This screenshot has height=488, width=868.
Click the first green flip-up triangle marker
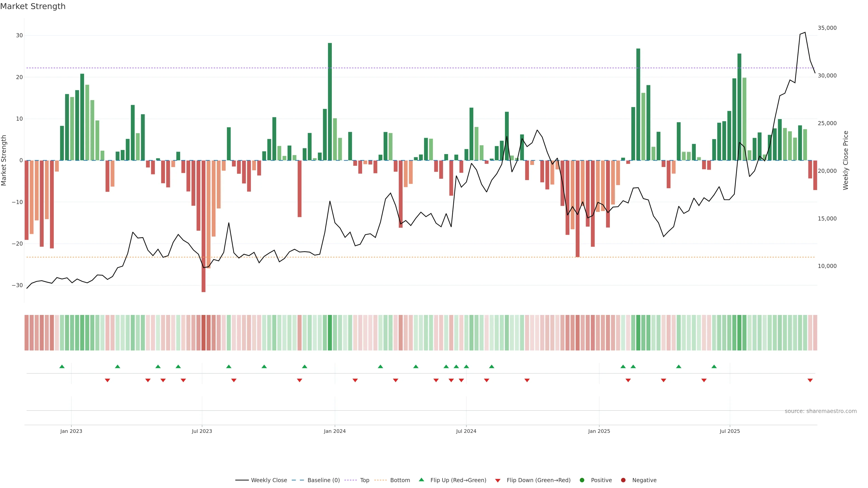click(62, 366)
